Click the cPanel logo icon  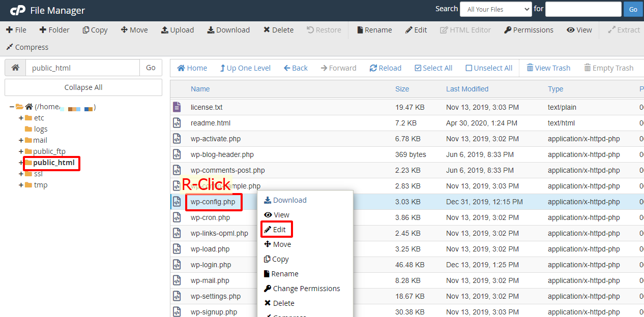point(18,10)
